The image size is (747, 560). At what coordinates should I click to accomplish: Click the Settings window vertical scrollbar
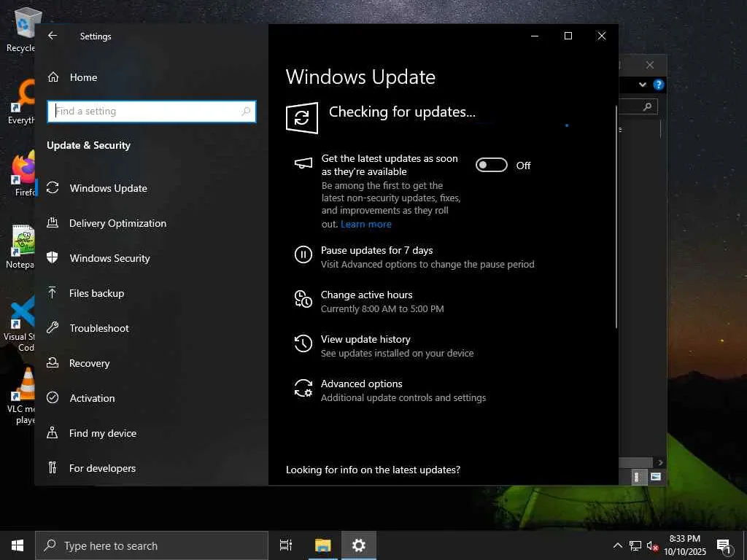[x=616, y=217]
